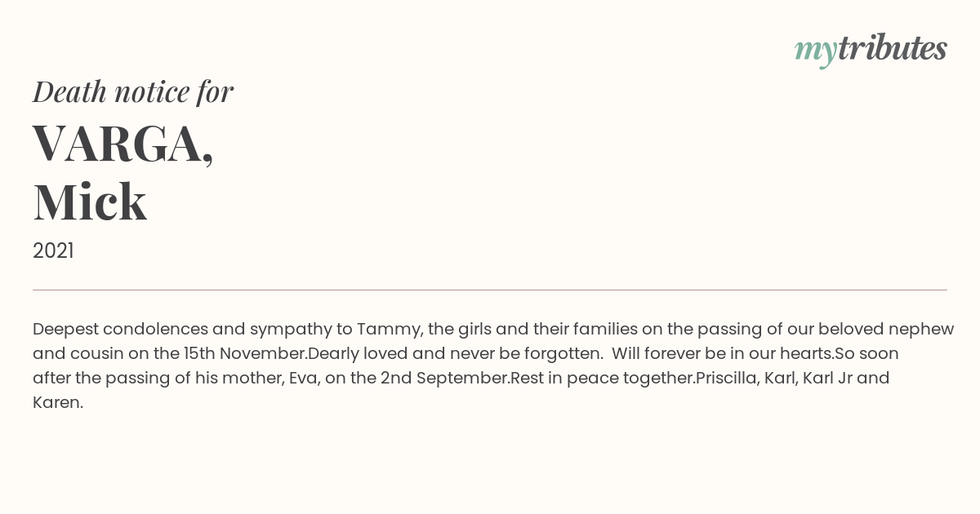Screen dimensions: 980x514
Task: Click the green 'my' in the logo
Action: click(x=815, y=52)
